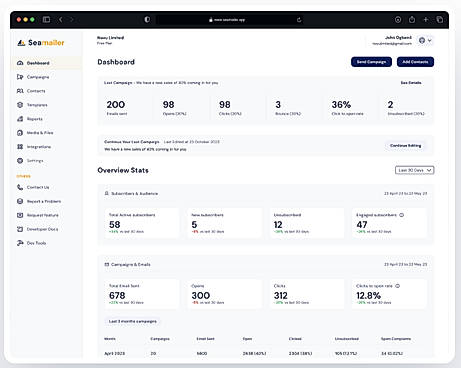Show the tab overview icon
This screenshot has height=368, width=461.
coord(440,20)
